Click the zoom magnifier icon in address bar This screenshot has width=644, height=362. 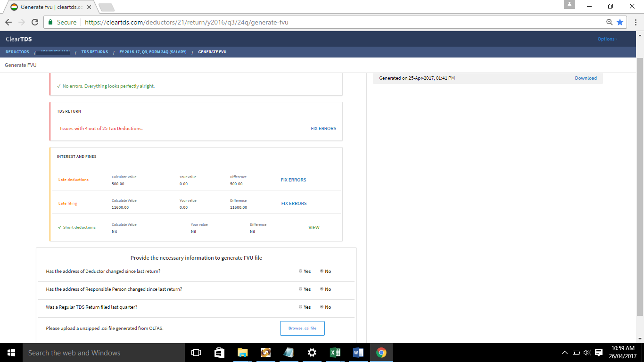point(610,22)
